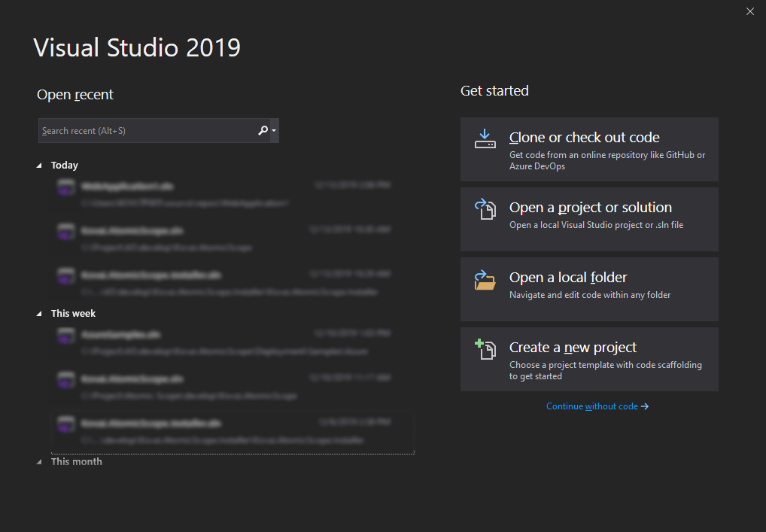Click the Continue without code link
The image size is (766, 532).
click(x=597, y=406)
